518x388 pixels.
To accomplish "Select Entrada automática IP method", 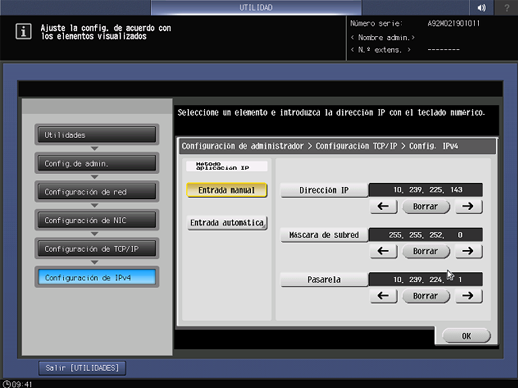I will coord(227,223).
